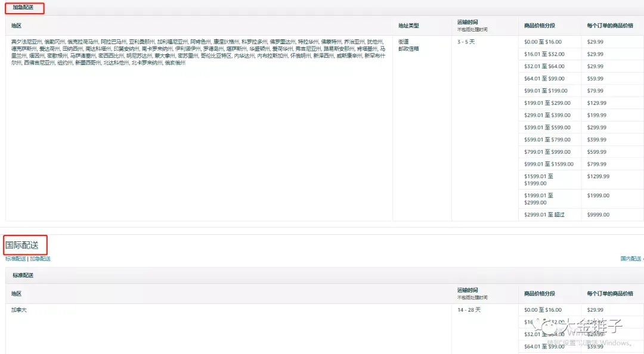Select the $2999.01 至 超过 price band
Viewport: 644px width, 354px height.
click(x=544, y=215)
